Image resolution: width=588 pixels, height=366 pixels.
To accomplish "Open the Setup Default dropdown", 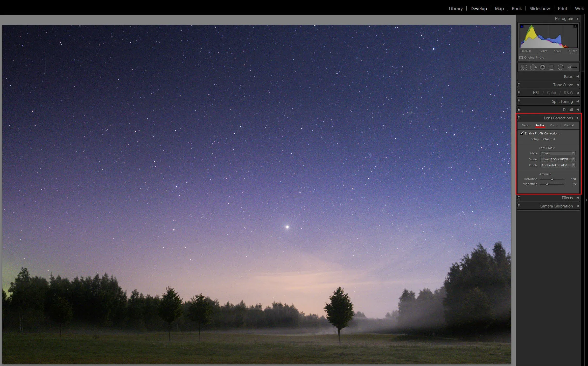I will click(x=548, y=139).
